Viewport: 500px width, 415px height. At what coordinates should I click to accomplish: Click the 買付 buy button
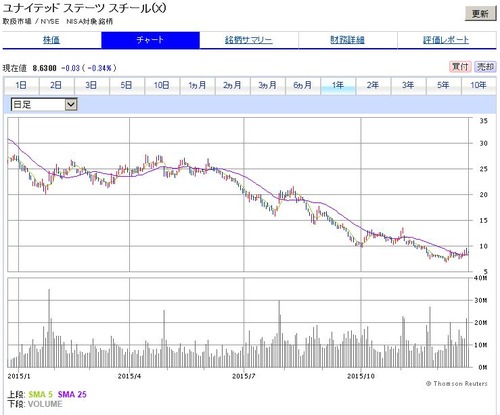pyautogui.click(x=460, y=67)
